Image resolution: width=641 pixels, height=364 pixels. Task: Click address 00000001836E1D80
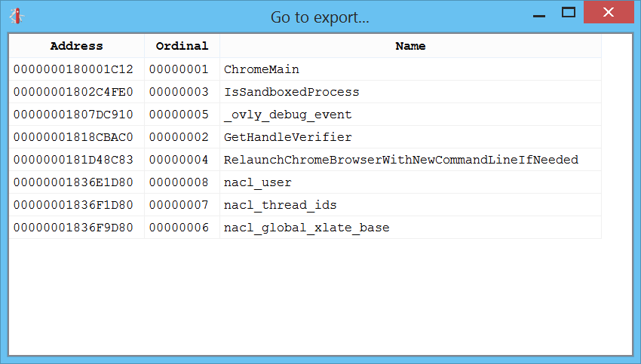pos(73,182)
